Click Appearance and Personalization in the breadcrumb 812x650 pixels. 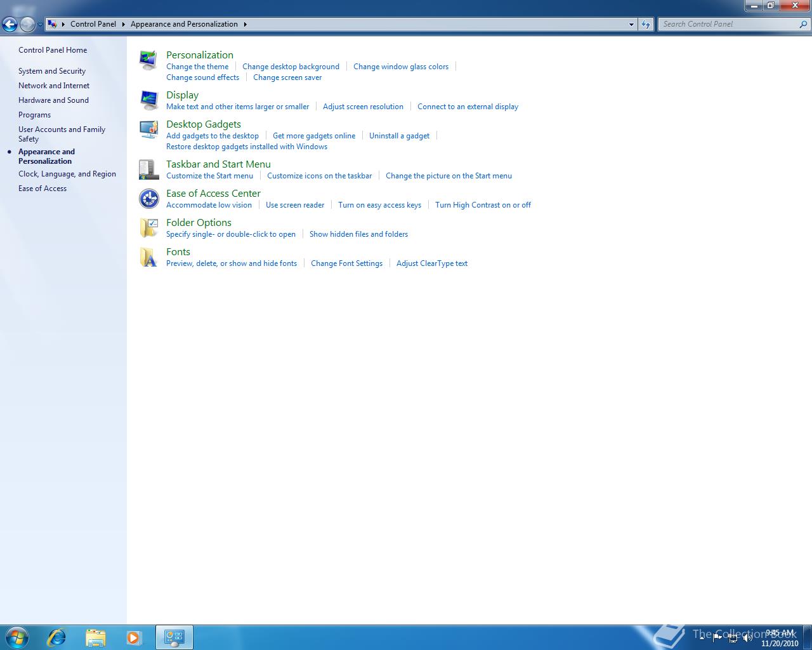pyautogui.click(x=184, y=24)
